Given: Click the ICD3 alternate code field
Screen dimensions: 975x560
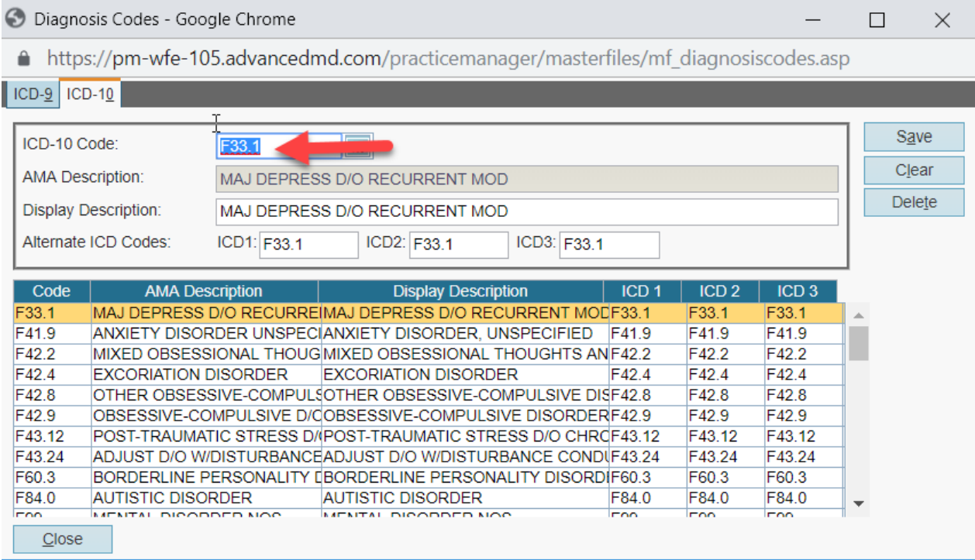Looking at the screenshot, I should tap(608, 245).
